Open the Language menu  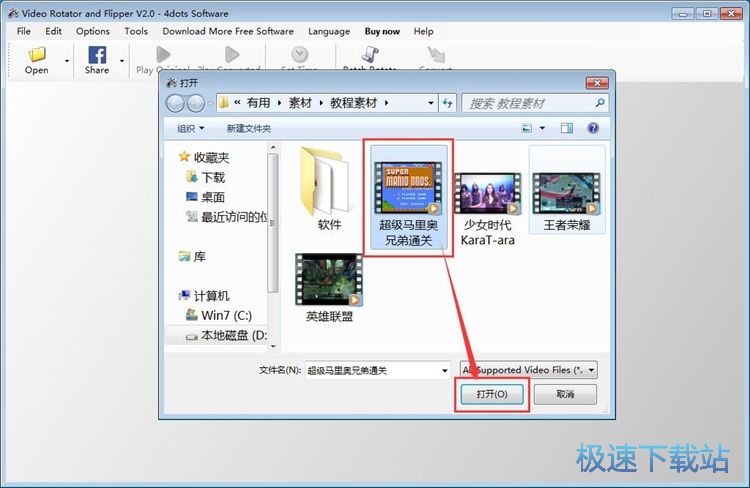(329, 32)
